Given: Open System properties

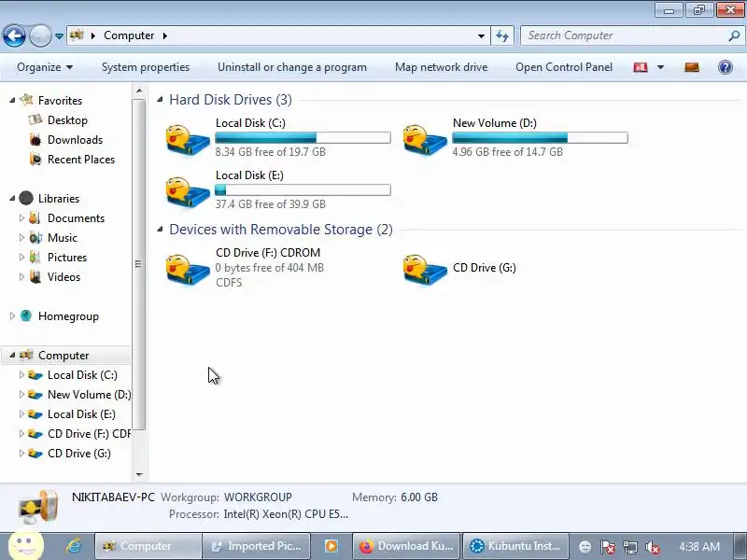Looking at the screenshot, I should tap(146, 67).
